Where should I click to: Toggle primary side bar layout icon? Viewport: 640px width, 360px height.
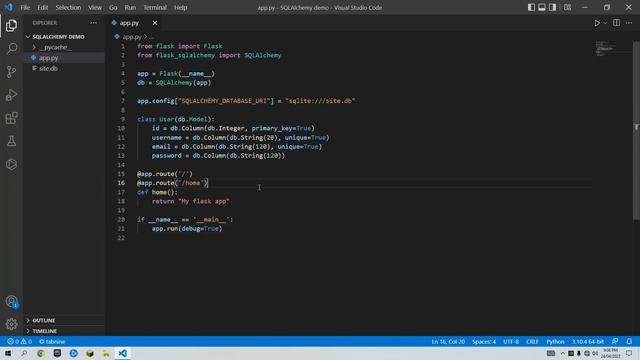point(531,7)
